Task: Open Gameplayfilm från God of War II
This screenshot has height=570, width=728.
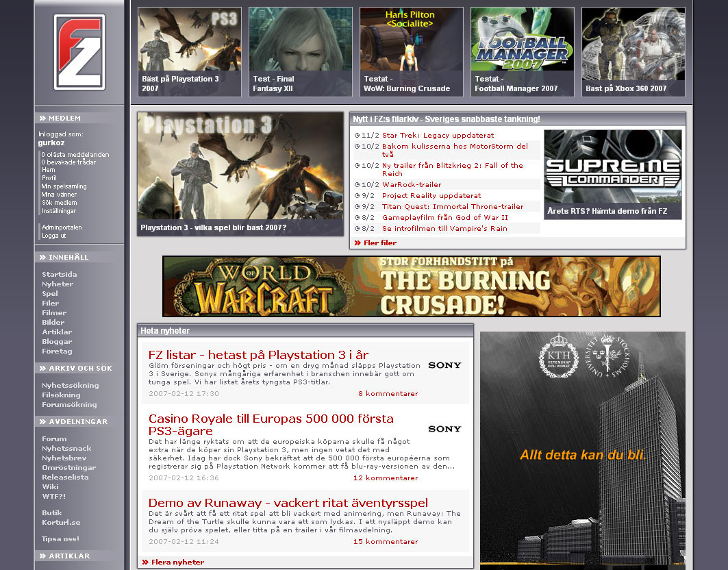Action: [x=444, y=217]
